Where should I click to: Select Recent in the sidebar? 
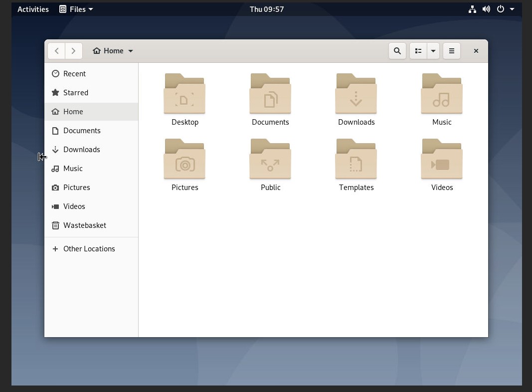(x=91, y=74)
